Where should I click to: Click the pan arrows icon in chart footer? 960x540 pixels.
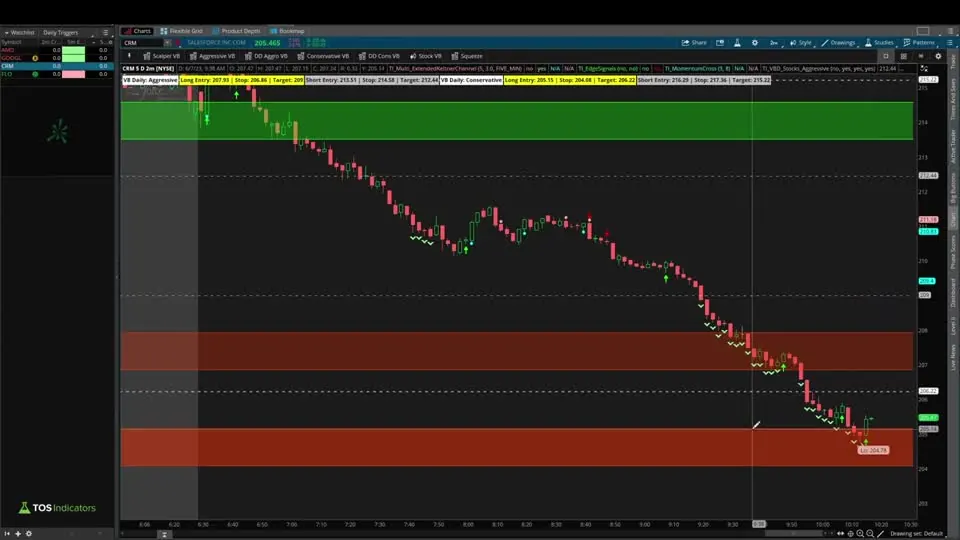tap(841, 534)
